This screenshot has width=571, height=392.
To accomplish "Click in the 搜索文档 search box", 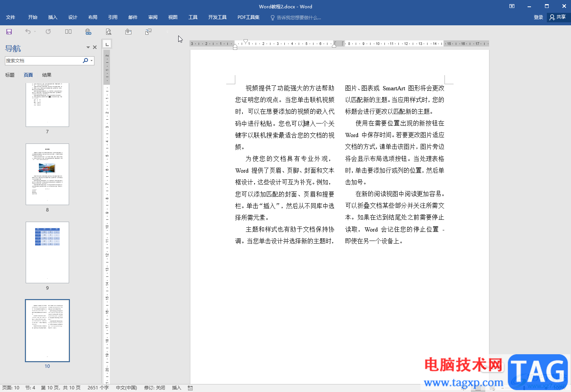I will (43, 60).
